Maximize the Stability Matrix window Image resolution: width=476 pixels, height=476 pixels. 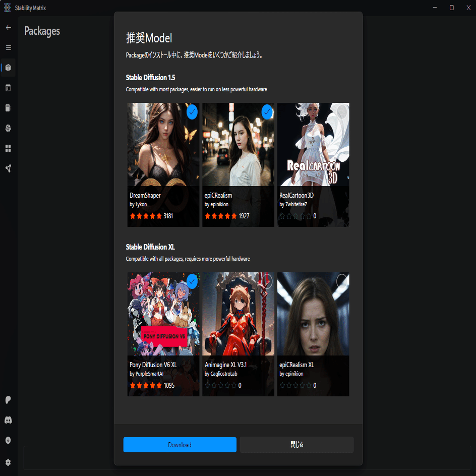tap(452, 8)
